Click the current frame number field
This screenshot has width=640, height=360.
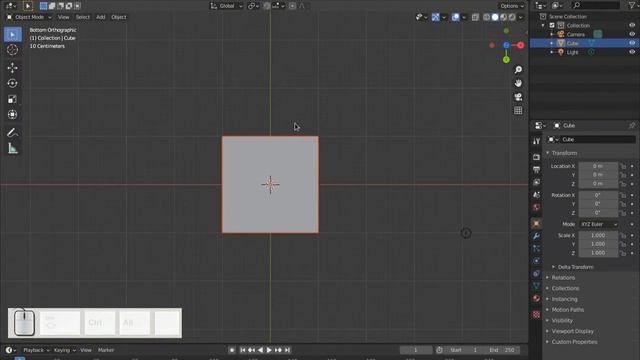pyautogui.click(x=416, y=350)
